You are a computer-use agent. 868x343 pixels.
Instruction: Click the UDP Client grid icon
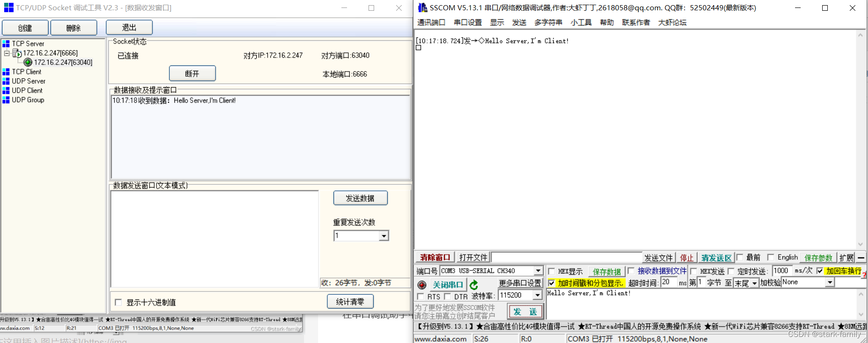click(6, 90)
